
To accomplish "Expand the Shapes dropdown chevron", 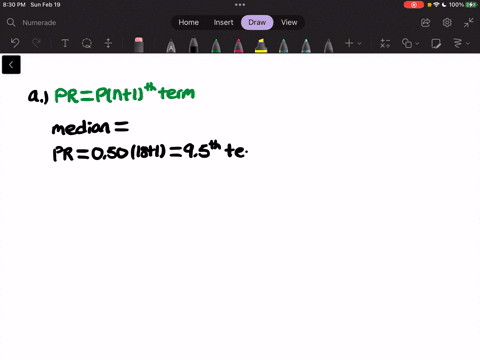I will 417,43.
